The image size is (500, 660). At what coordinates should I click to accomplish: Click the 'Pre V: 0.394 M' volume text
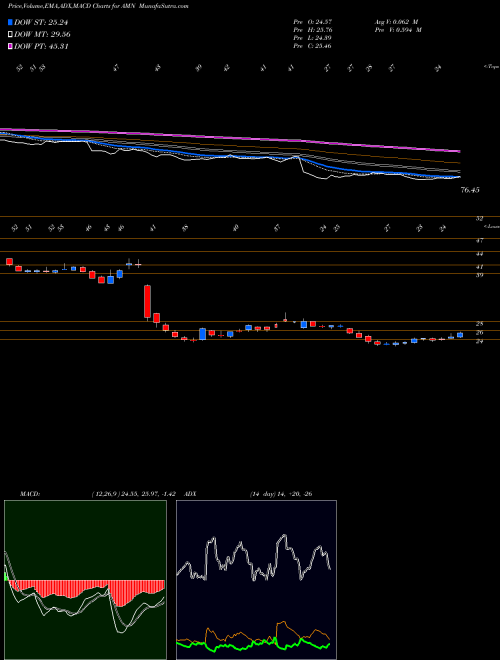[400, 30]
